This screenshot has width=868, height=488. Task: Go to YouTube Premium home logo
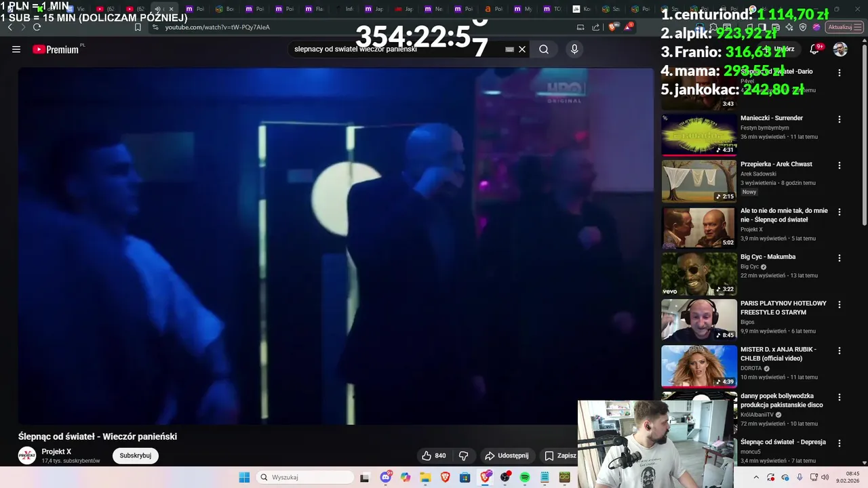[56, 49]
